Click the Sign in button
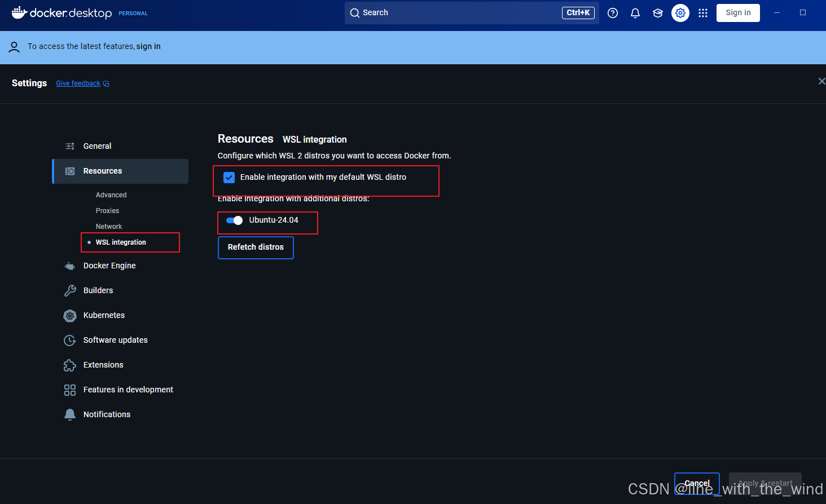This screenshot has width=826, height=504. 738,13
